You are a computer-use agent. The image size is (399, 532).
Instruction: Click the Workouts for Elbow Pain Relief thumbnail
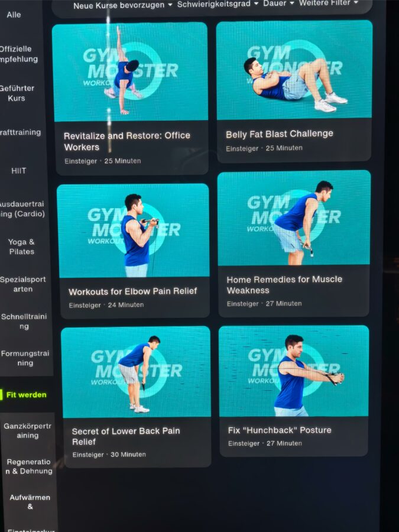pos(133,231)
